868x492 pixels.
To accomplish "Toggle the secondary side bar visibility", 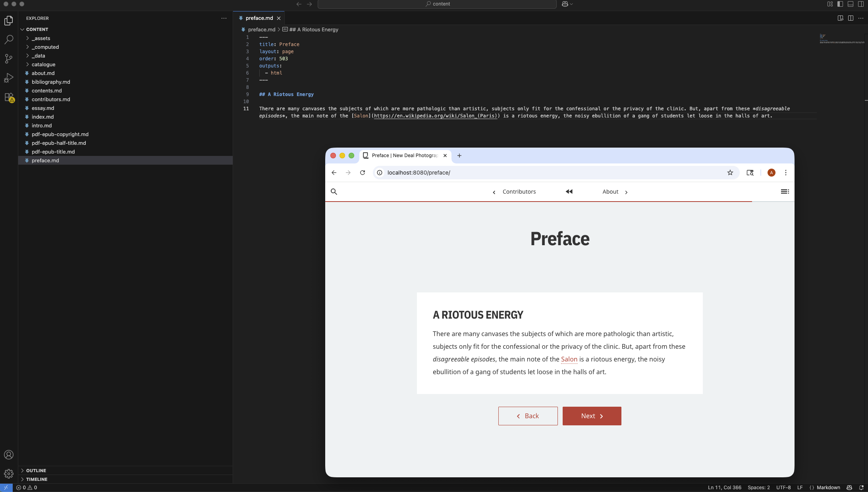I will (861, 4).
